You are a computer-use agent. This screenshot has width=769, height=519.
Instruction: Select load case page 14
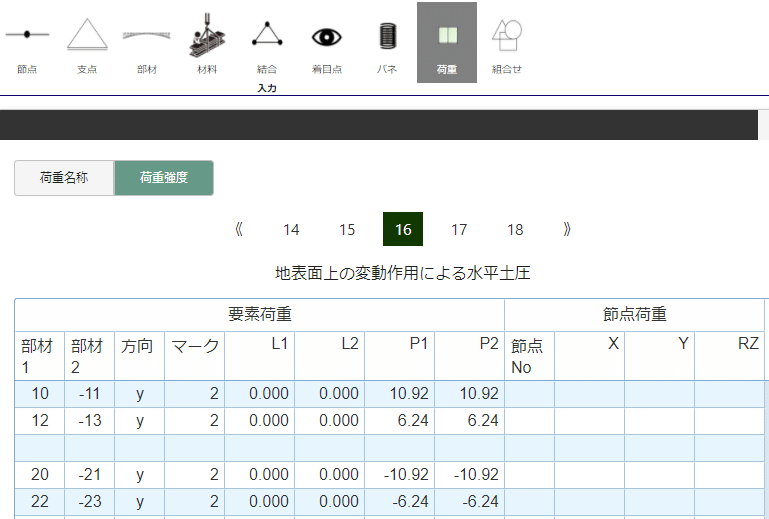pyautogui.click(x=291, y=229)
